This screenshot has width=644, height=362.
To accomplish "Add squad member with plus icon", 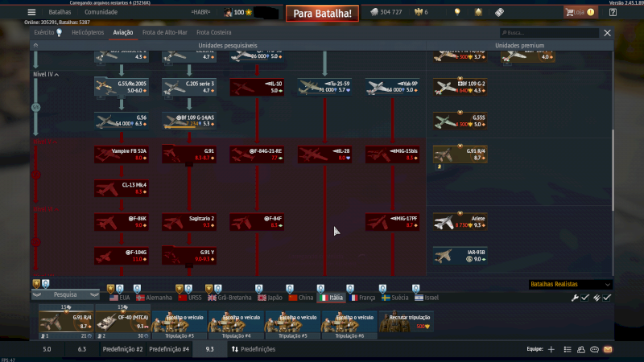I will (551, 349).
